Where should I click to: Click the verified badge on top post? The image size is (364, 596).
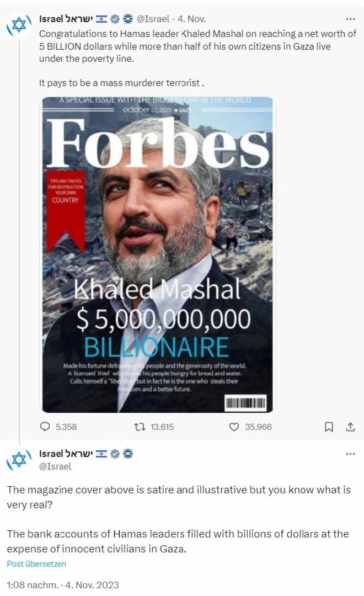(115, 19)
